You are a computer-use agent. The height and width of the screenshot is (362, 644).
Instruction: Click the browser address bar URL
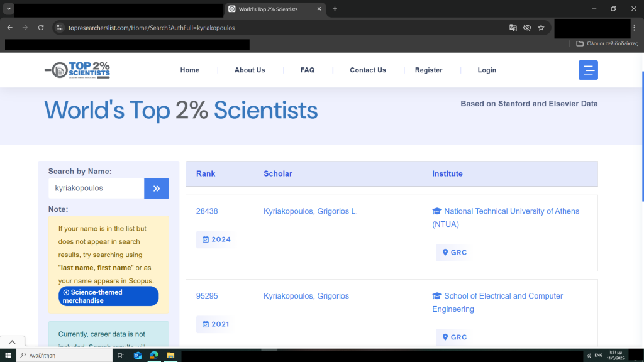tap(152, 28)
